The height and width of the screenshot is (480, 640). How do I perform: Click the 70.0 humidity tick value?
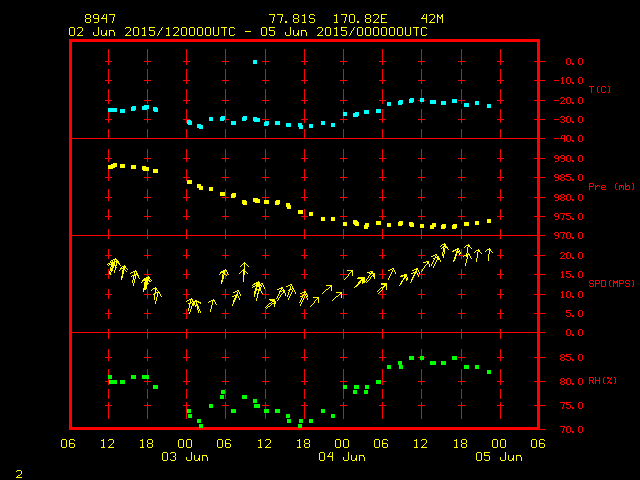(571, 430)
